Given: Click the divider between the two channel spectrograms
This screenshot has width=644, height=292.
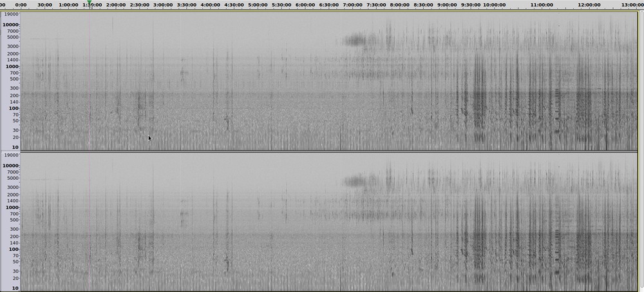Looking at the screenshot, I should [x=322, y=151].
